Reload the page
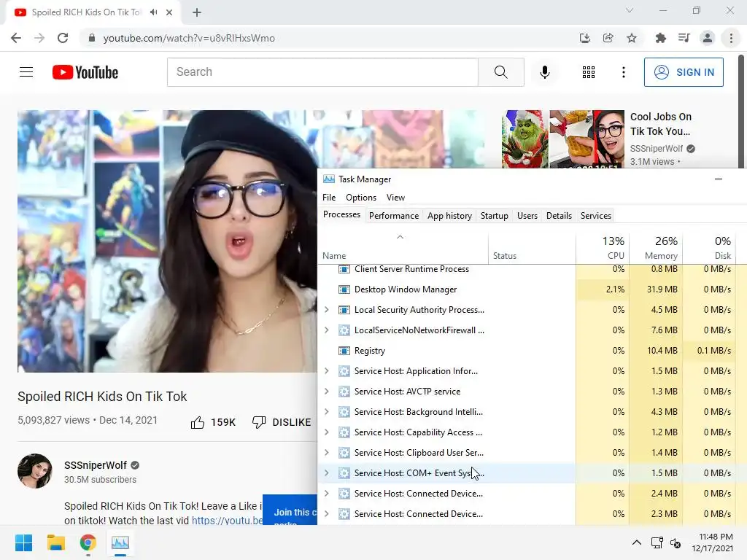 coord(63,38)
